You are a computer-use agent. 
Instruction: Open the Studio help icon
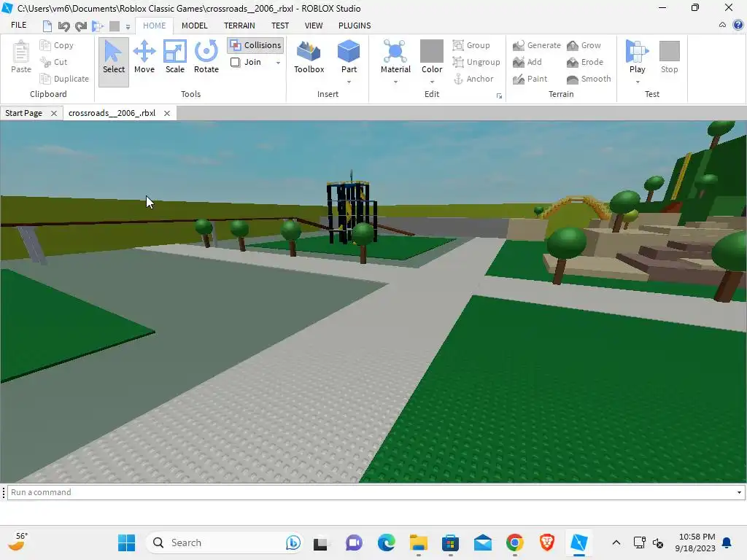(x=738, y=25)
